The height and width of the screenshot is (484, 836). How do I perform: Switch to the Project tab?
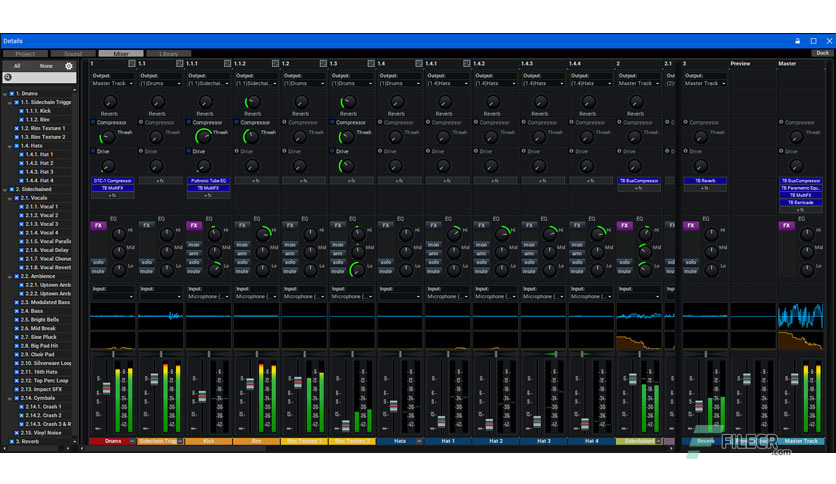tap(25, 53)
